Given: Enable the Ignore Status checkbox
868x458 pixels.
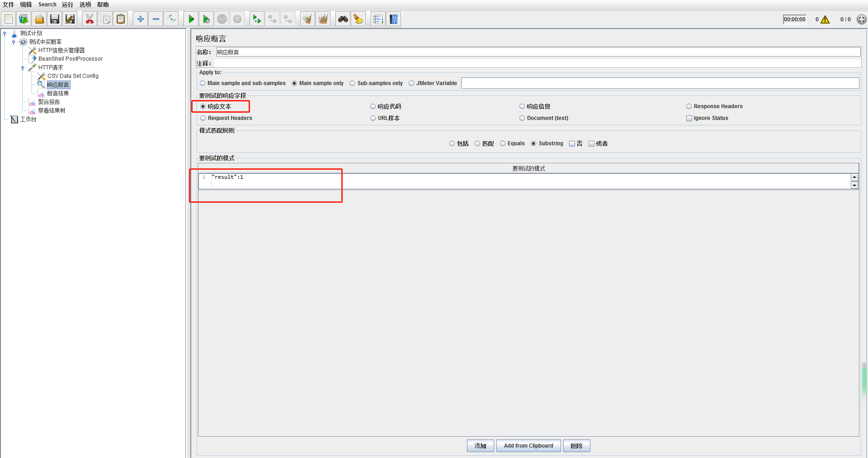Looking at the screenshot, I should [689, 118].
